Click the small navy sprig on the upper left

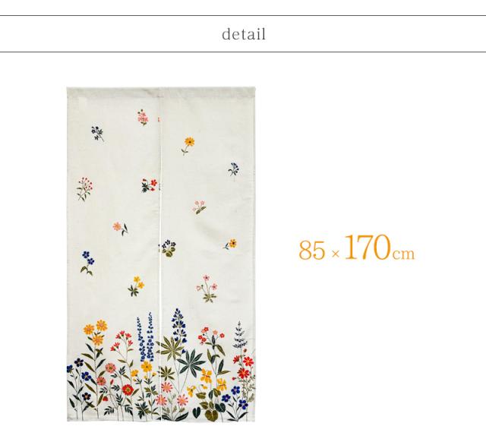(97, 133)
